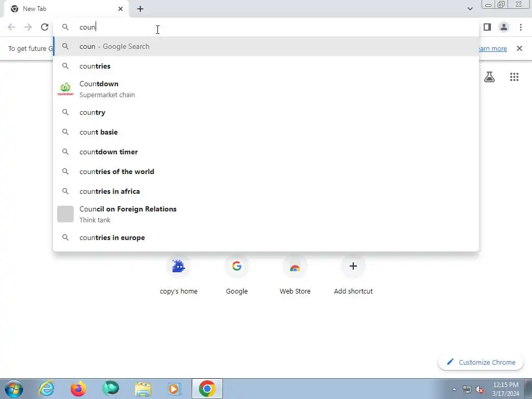Go forward using the forward arrow

click(x=28, y=27)
